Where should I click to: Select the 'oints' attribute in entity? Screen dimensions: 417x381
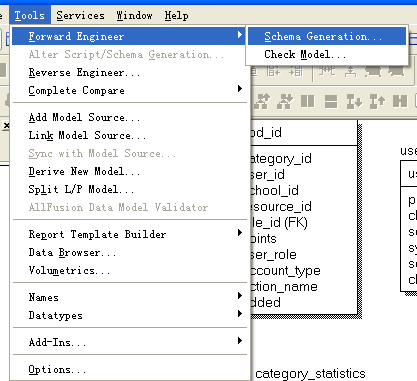(x=264, y=239)
